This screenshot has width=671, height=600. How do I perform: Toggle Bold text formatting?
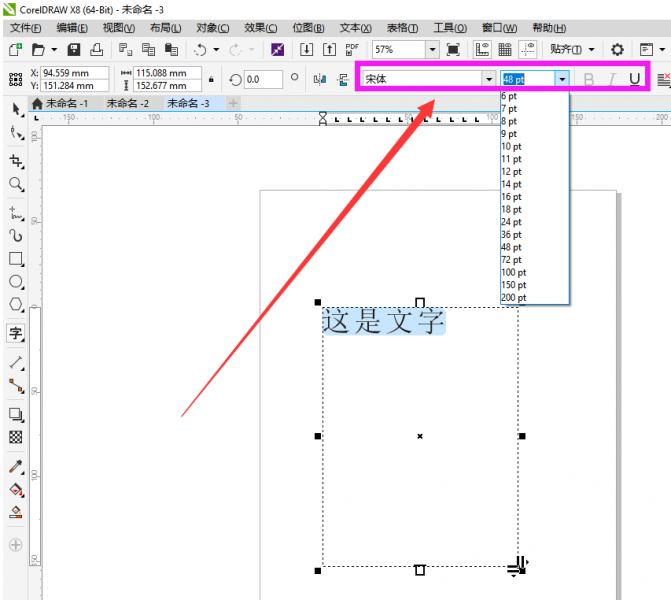[588, 79]
